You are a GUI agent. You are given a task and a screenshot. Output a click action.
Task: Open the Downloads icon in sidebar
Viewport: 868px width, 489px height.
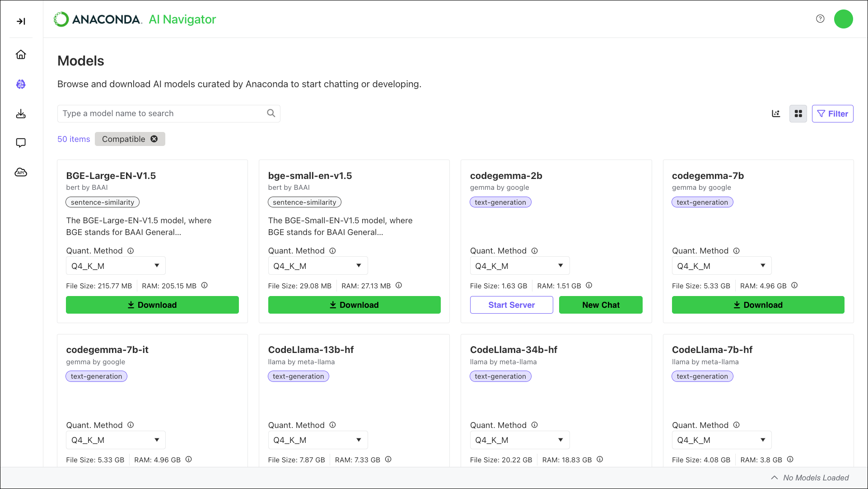coord(21,113)
